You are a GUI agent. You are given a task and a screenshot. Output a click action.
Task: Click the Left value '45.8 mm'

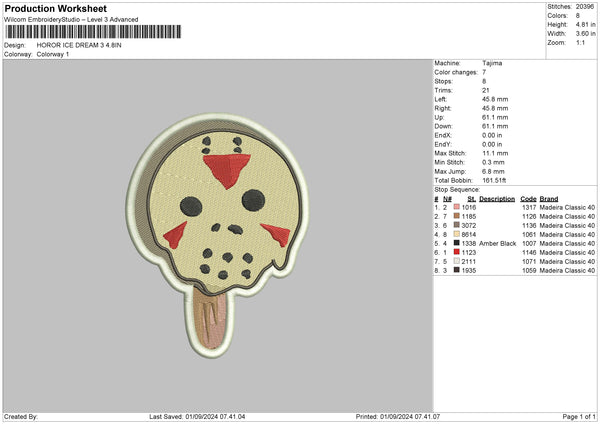495,99
